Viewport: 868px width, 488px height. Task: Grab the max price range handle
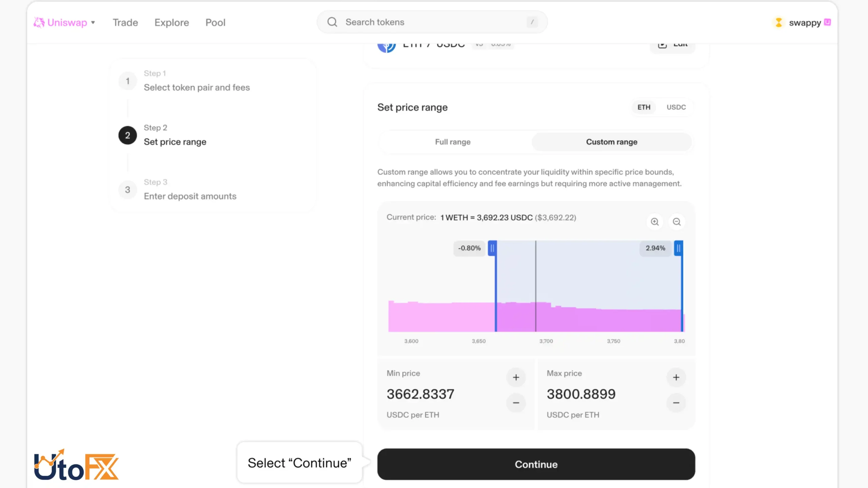pos(678,248)
